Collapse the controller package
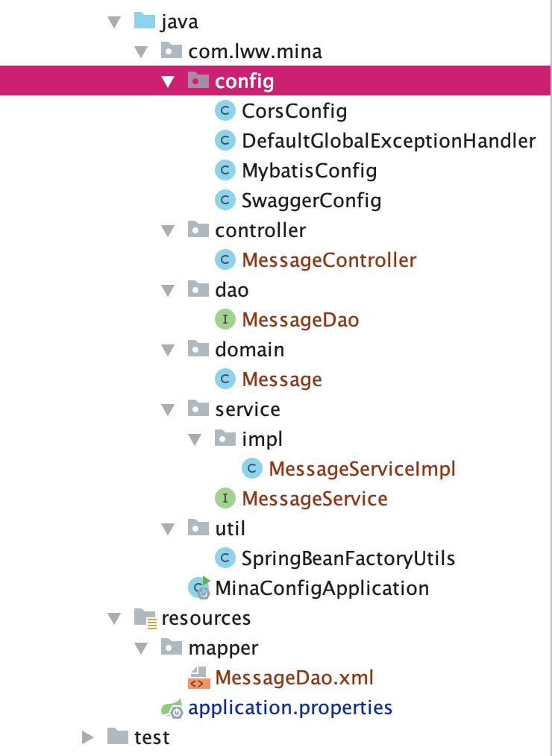The image size is (552, 756). [168, 231]
